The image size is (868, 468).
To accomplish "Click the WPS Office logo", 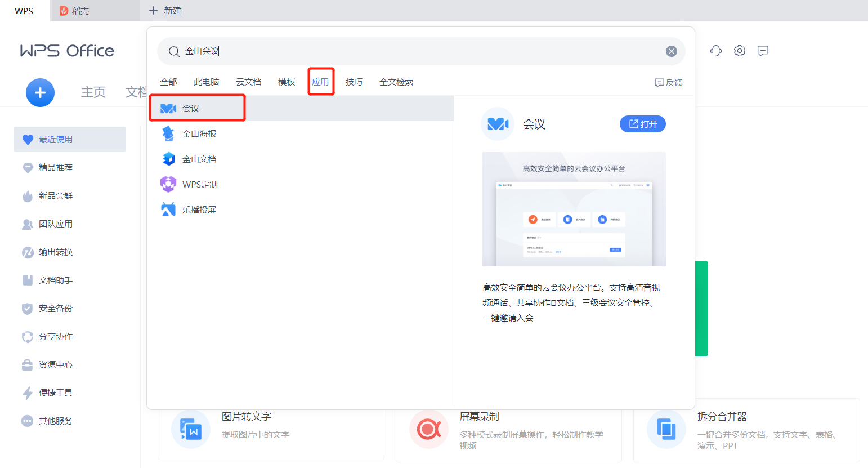I will coord(67,51).
